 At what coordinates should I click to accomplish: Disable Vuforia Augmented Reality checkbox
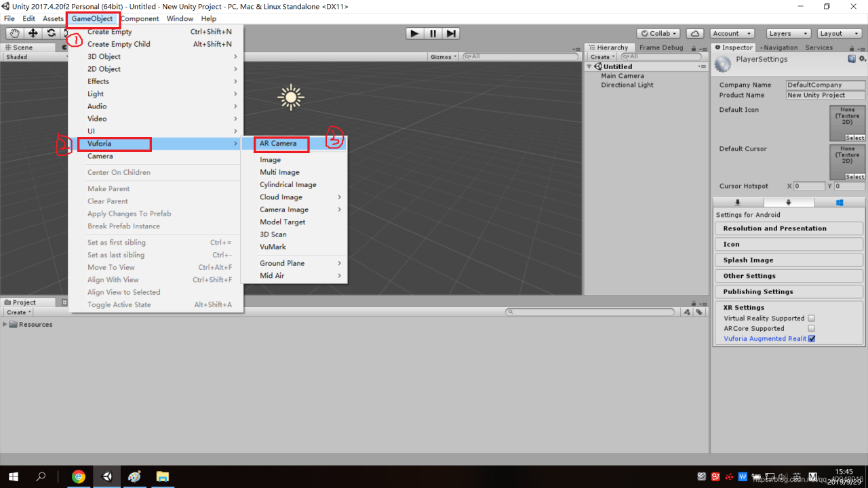point(812,338)
